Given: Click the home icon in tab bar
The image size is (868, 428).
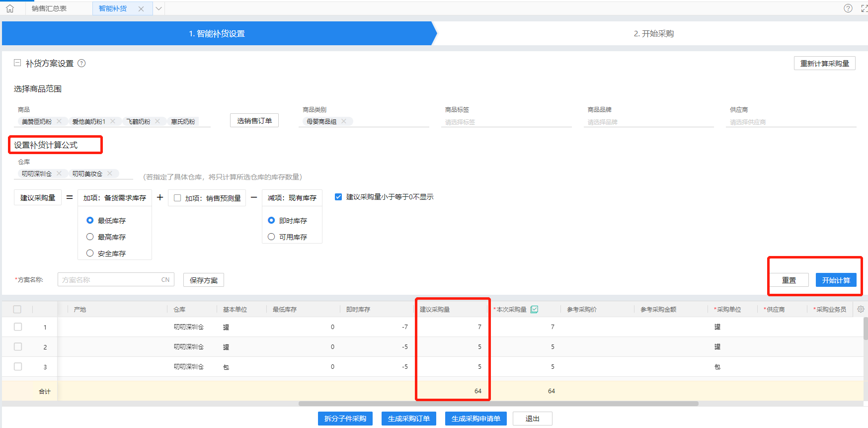Looking at the screenshot, I should click(x=10, y=8).
